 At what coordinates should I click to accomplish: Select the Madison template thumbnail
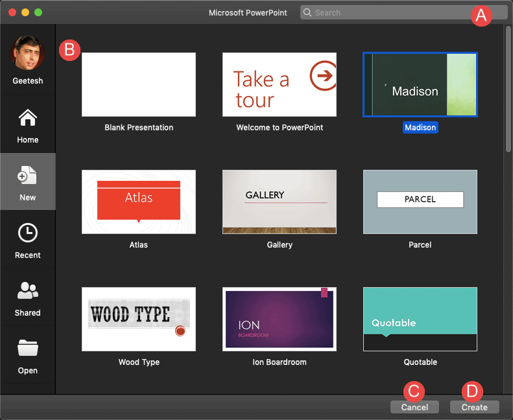pyautogui.click(x=420, y=85)
